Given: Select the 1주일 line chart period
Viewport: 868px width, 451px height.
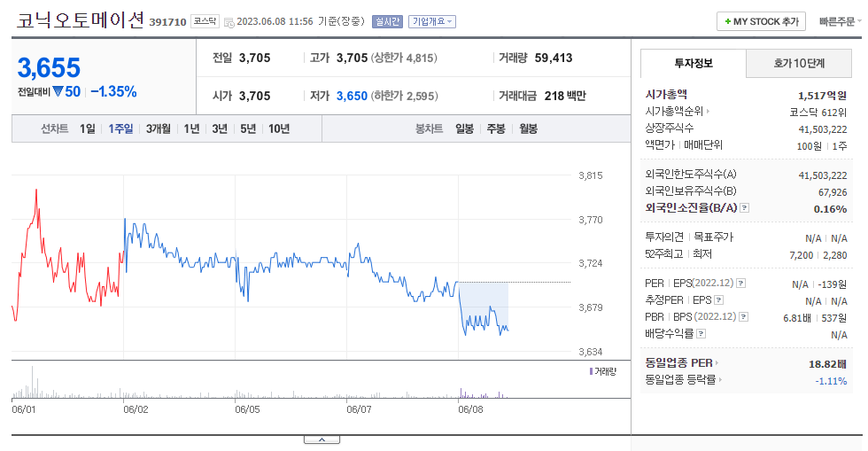Looking at the screenshot, I should click(x=120, y=128).
